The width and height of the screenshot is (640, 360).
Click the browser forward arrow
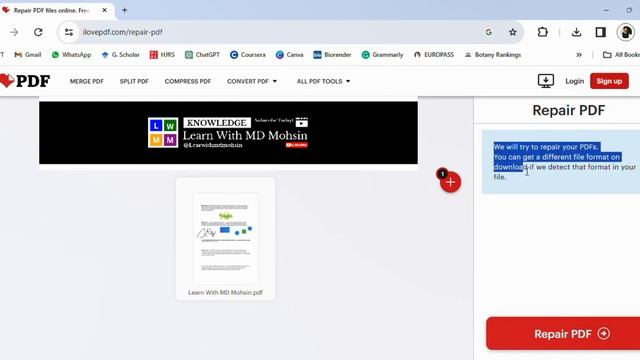pyautogui.click(x=14, y=32)
